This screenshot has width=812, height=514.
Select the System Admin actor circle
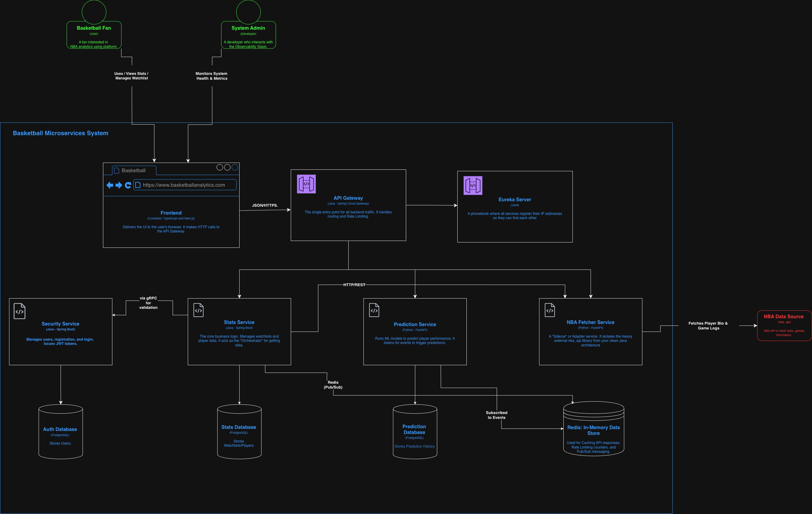pos(248,12)
